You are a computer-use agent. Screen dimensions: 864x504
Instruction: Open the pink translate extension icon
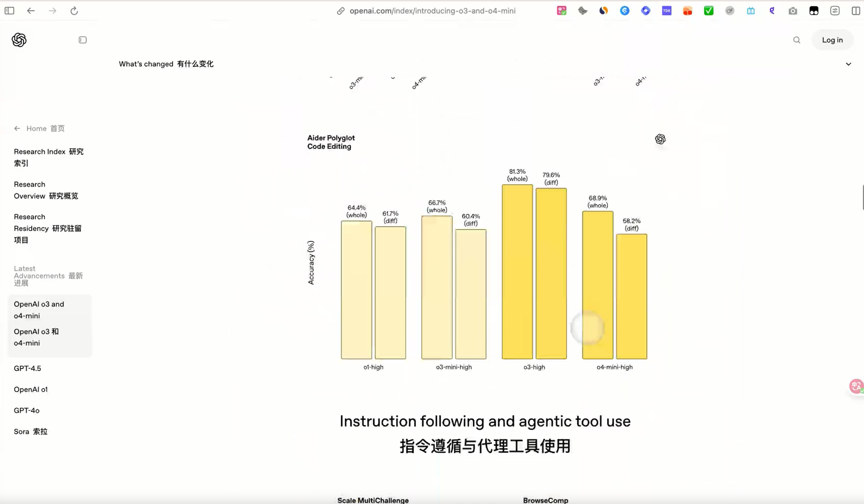click(561, 11)
